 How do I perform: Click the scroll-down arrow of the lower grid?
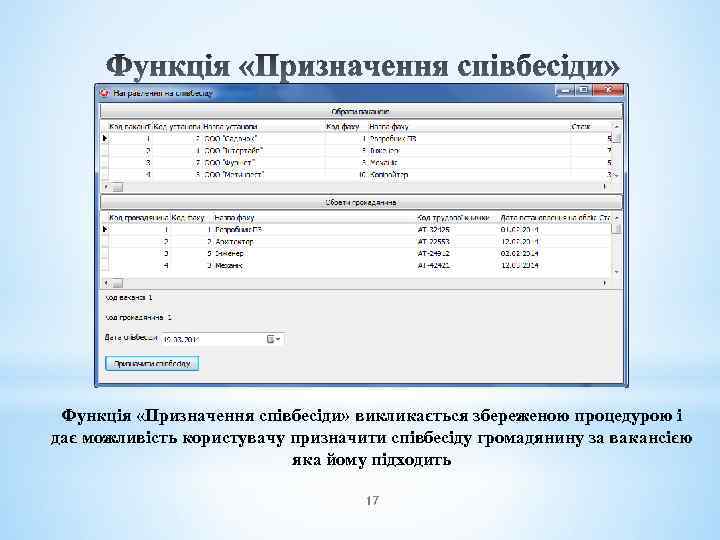[617, 272]
